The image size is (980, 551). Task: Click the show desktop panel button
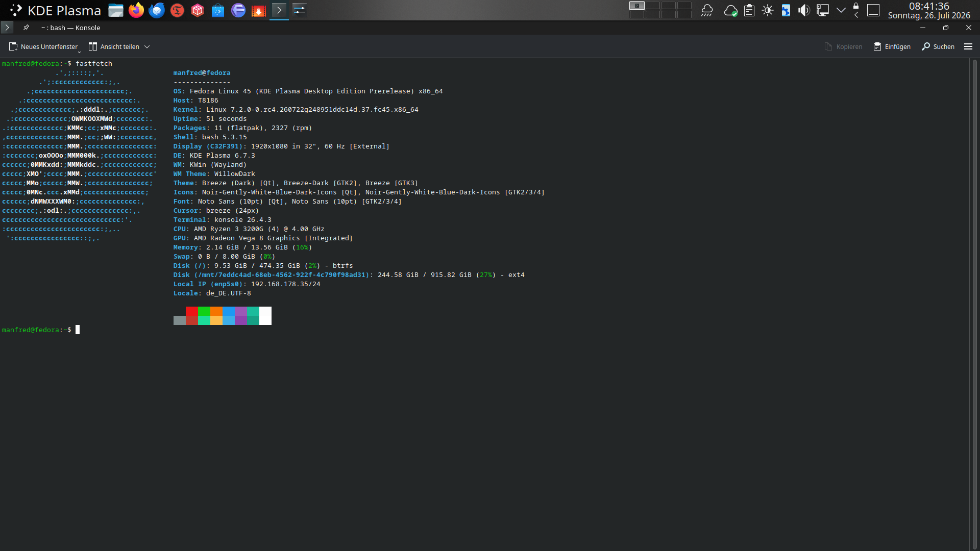(873, 10)
